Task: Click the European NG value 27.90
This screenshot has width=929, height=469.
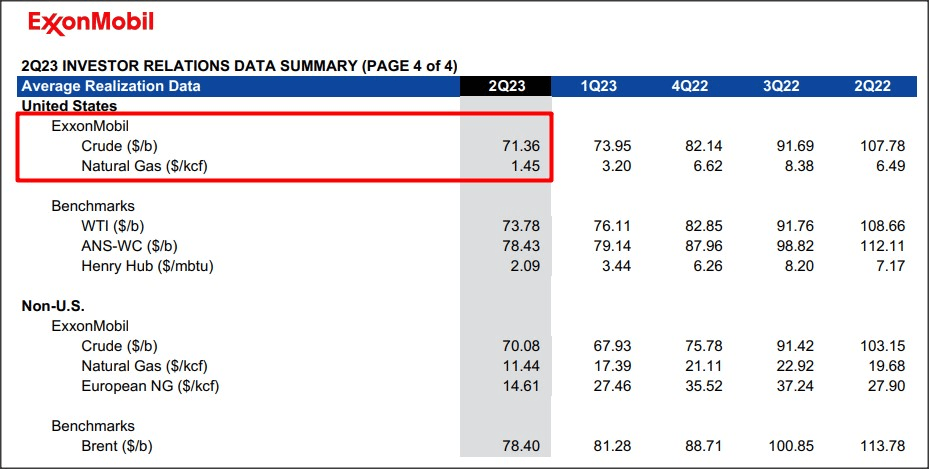Action: pos(886,386)
